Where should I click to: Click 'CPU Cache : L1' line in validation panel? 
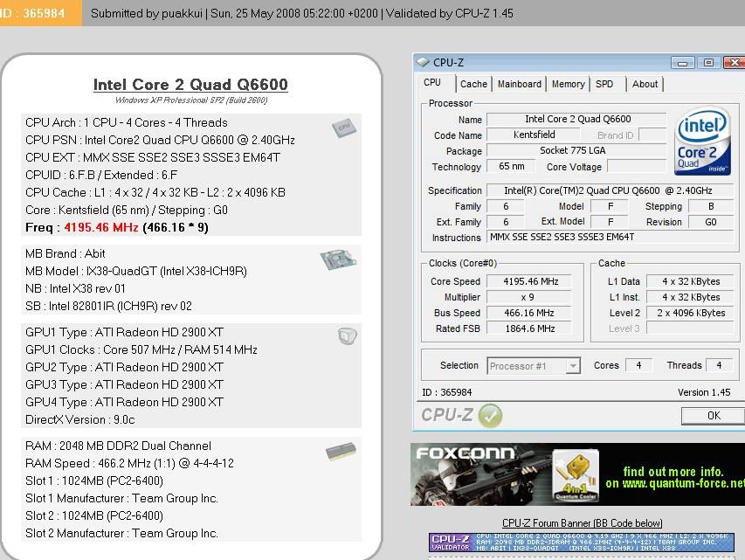155,192
